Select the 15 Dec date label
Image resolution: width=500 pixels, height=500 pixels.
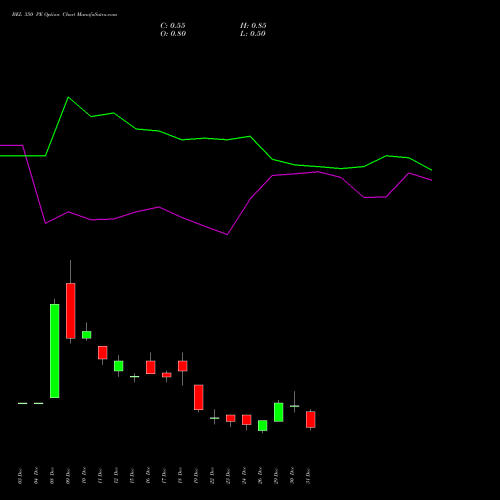click(132, 476)
